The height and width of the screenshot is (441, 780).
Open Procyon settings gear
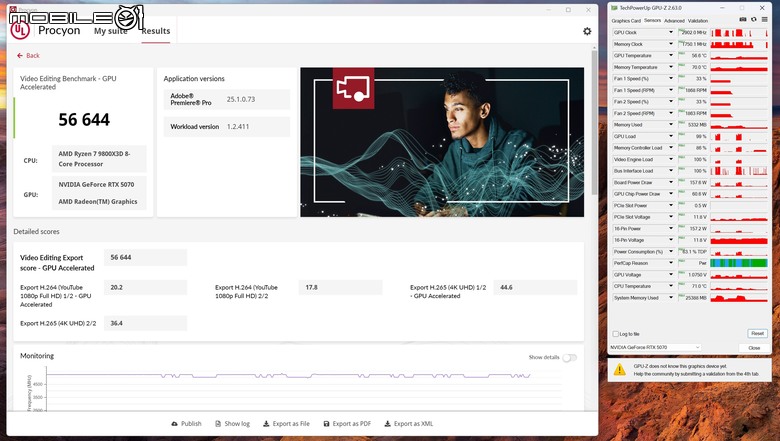pos(587,31)
